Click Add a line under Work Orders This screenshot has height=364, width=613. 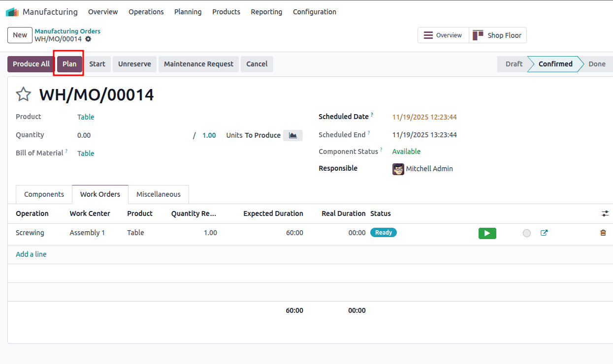pos(31,253)
